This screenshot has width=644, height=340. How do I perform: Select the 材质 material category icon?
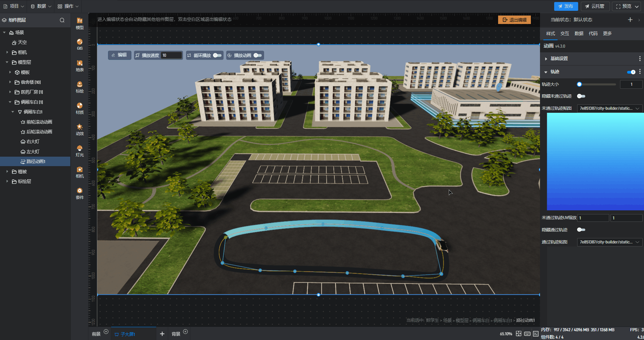80,108
